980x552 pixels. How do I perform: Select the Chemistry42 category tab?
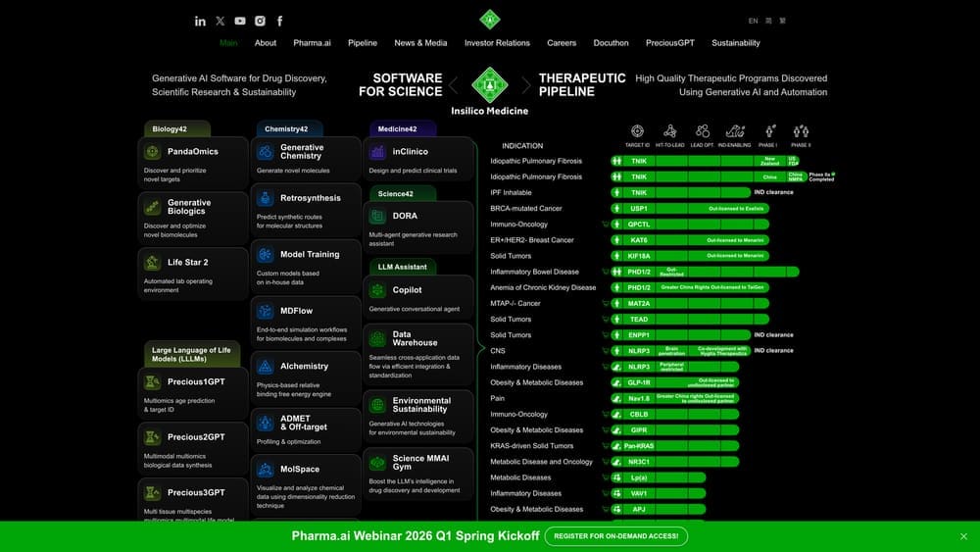(x=289, y=128)
